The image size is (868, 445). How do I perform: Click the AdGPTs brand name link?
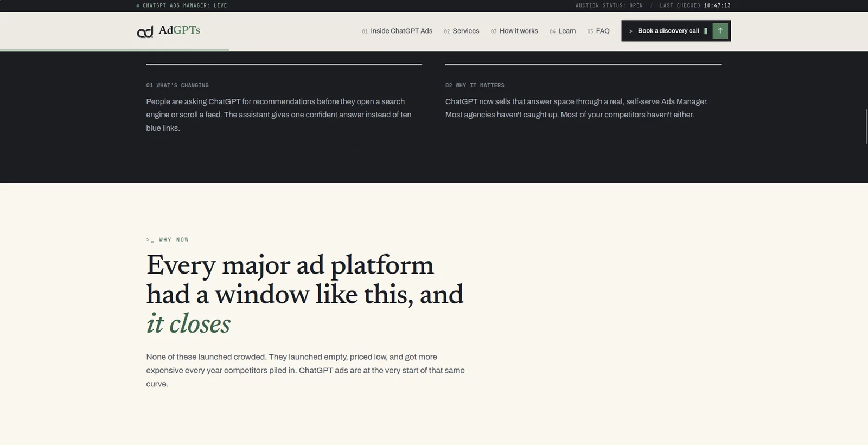pos(179,30)
